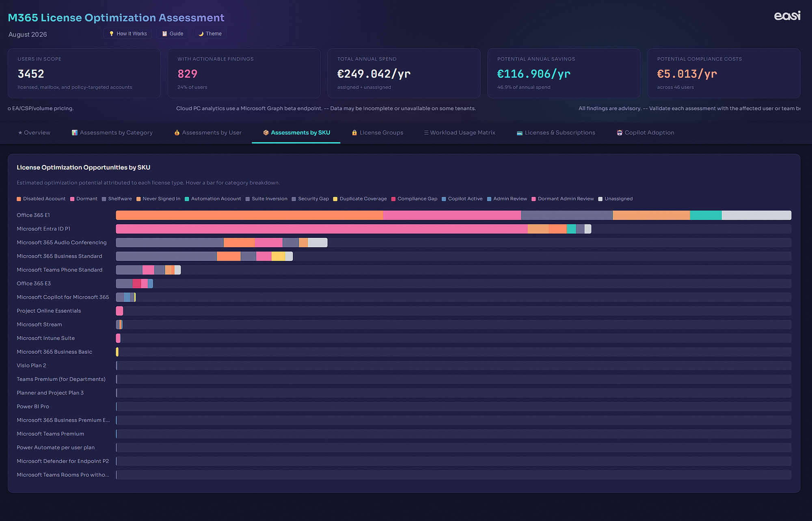Viewport: 812px width, 521px height.
Task: Click the card icon beside Licenses & Subscriptions
Action: coord(520,133)
